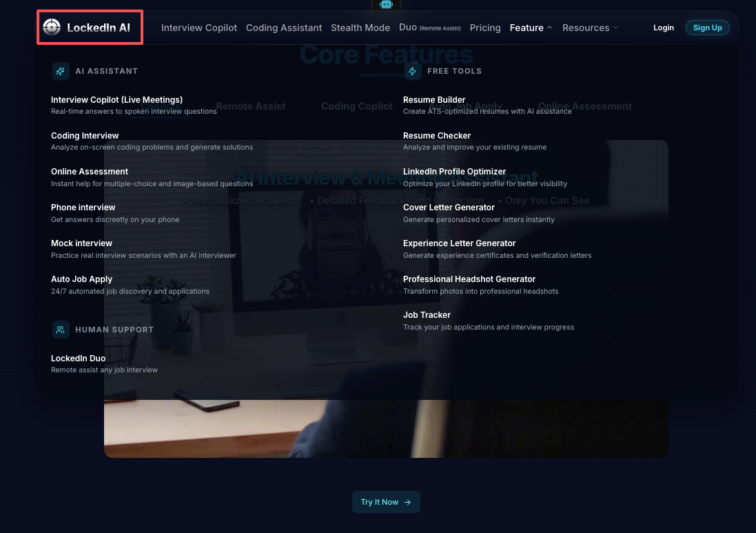Viewport: 756px width, 533px height.
Task: Select Duo (Remote Assist) in the navbar
Action: tap(429, 28)
